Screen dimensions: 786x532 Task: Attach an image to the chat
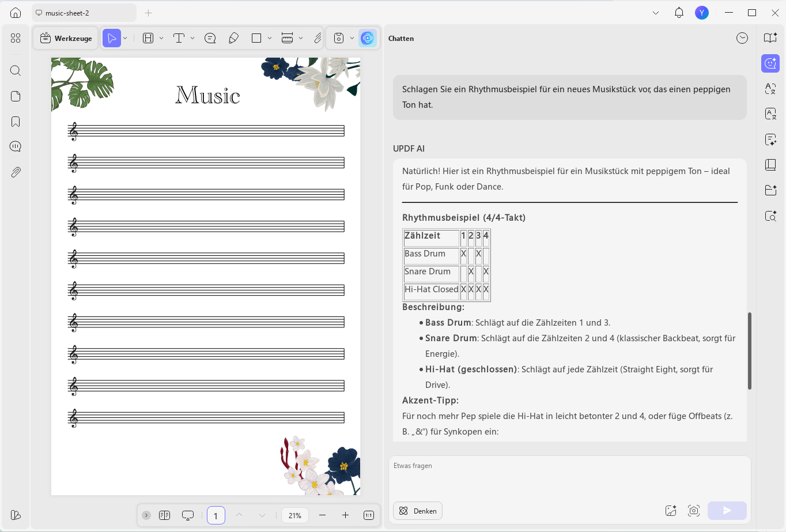671,511
